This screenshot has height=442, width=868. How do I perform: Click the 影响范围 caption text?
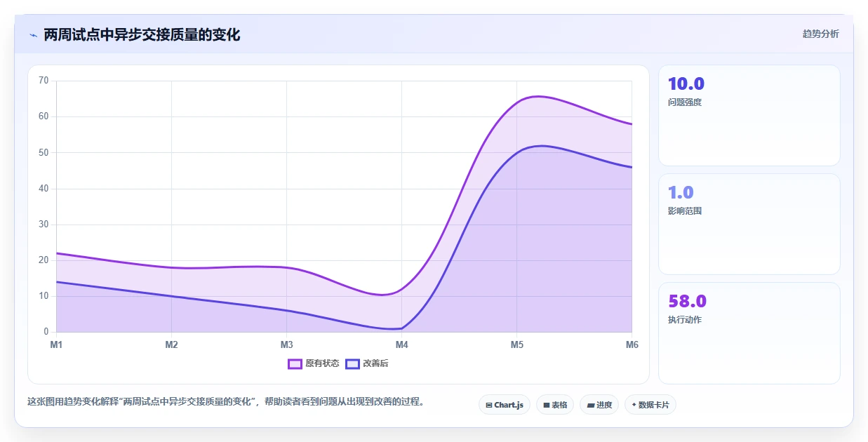point(685,211)
